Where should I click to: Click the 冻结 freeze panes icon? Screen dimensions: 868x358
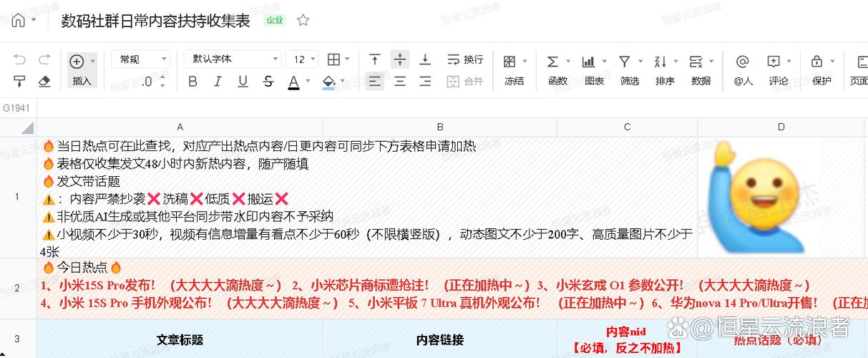pyautogui.click(x=510, y=62)
